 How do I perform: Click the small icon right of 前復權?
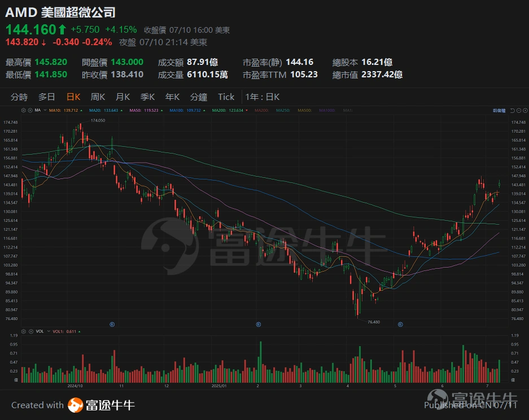[513, 111]
